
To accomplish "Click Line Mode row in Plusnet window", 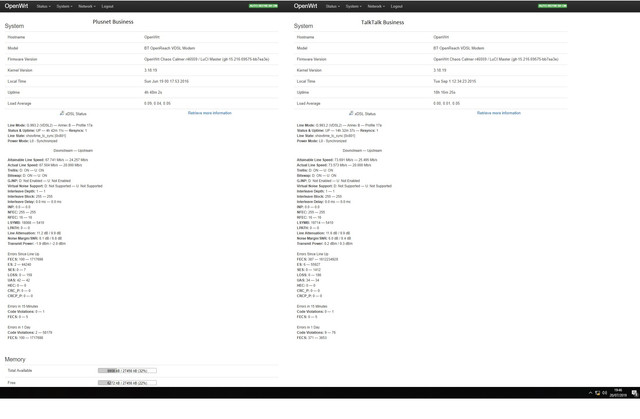I will click(x=50, y=125).
